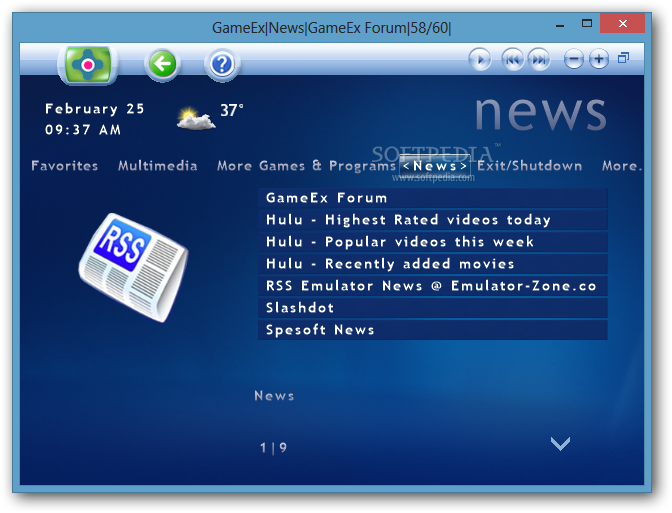Skip to next track button

(539, 59)
